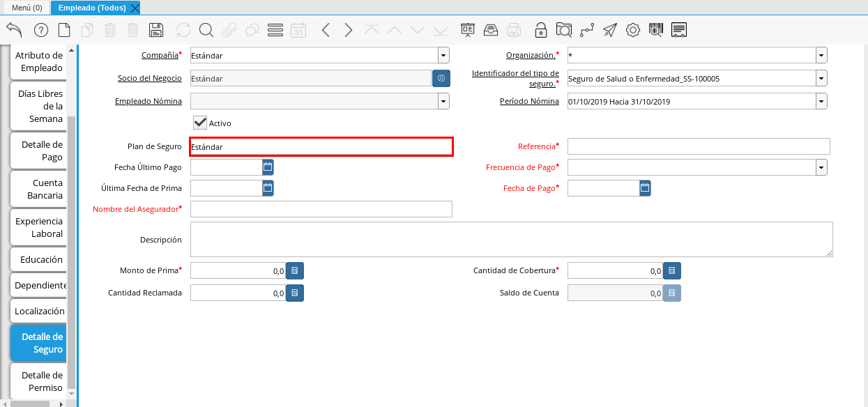This screenshot has height=407, width=868.
Task: Click the barcode-style product info icon
Action: click(655, 30)
